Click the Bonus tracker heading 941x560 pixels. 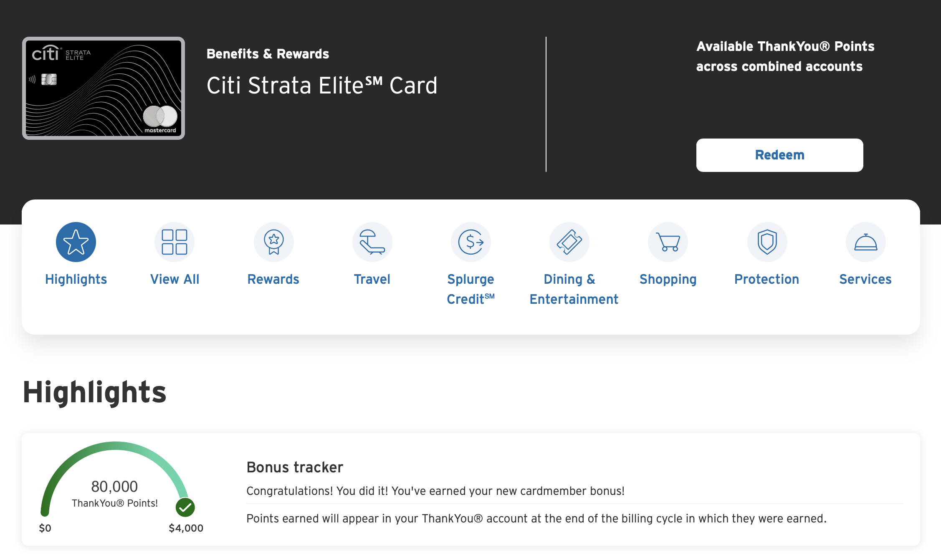pos(295,467)
